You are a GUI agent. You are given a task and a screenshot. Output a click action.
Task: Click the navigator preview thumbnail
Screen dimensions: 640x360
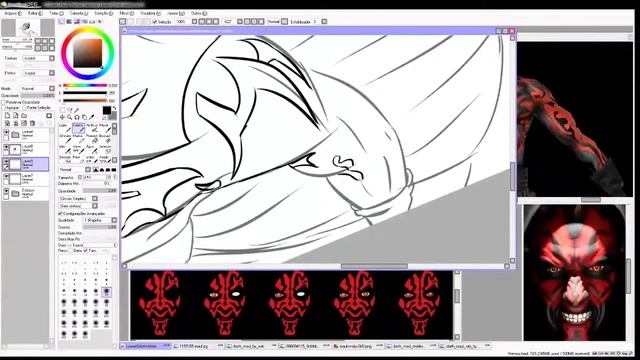[x=28, y=28]
